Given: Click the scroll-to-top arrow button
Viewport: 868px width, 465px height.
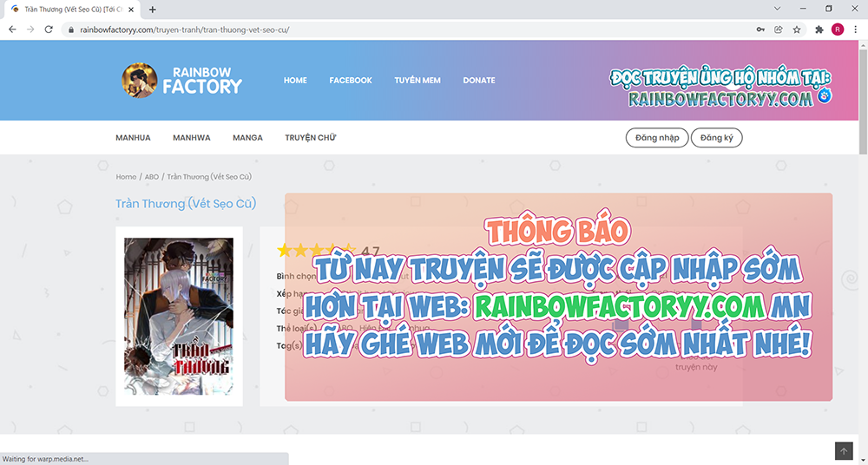Looking at the screenshot, I should (844, 451).
